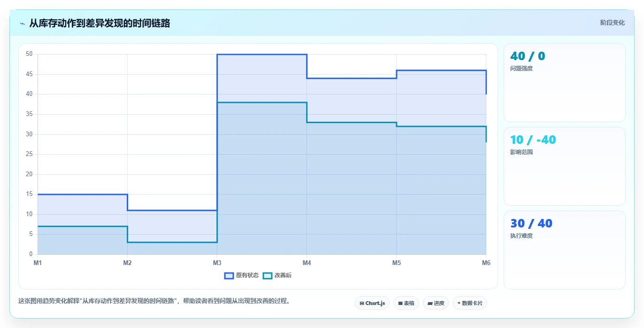Click the title 从库存动作到差异发现的时间链路

[x=100, y=23]
